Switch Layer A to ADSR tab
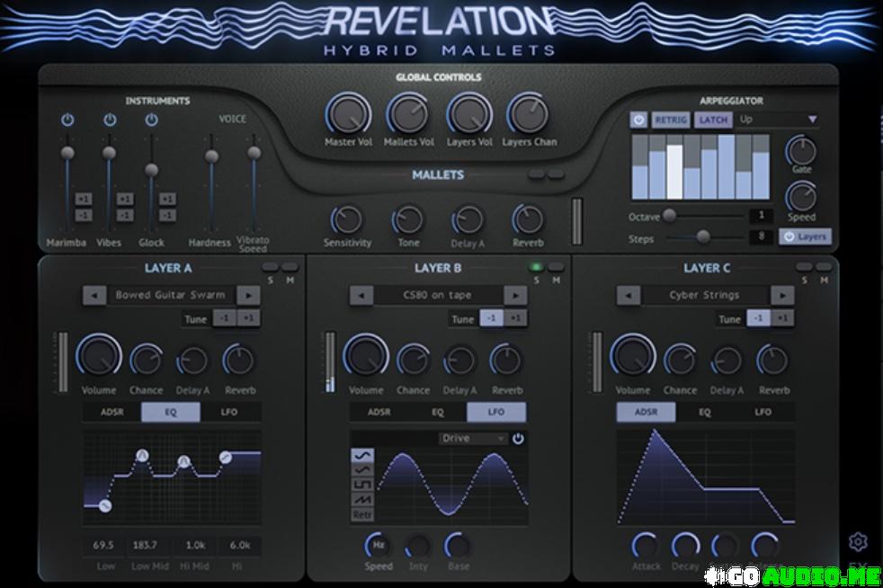 click(112, 413)
